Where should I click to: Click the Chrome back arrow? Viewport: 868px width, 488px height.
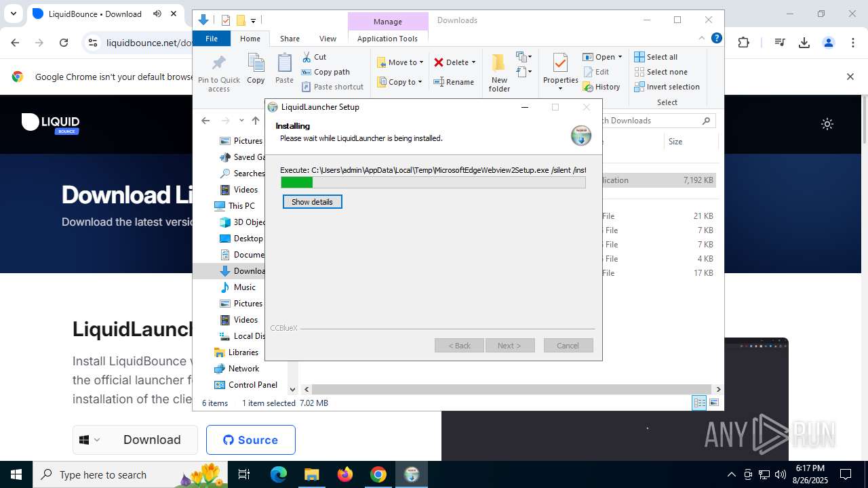coord(15,43)
